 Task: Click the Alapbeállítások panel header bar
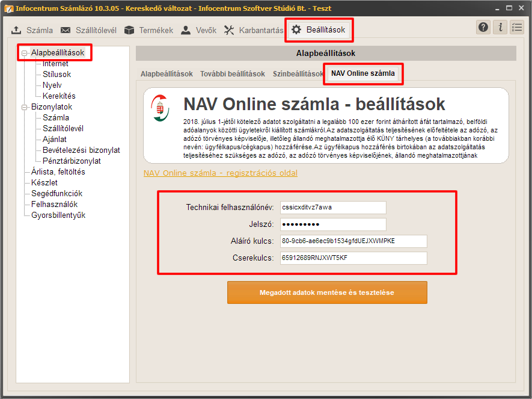coord(326,54)
